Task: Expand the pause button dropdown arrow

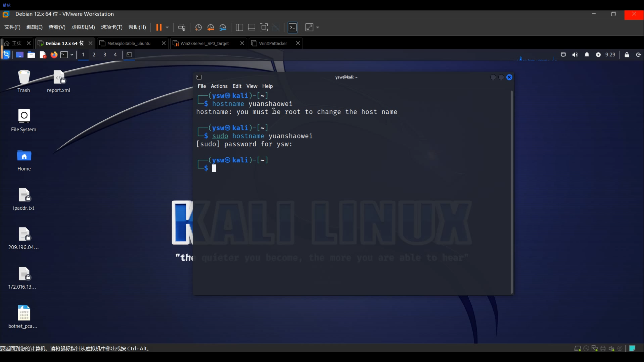Action: coord(167,27)
